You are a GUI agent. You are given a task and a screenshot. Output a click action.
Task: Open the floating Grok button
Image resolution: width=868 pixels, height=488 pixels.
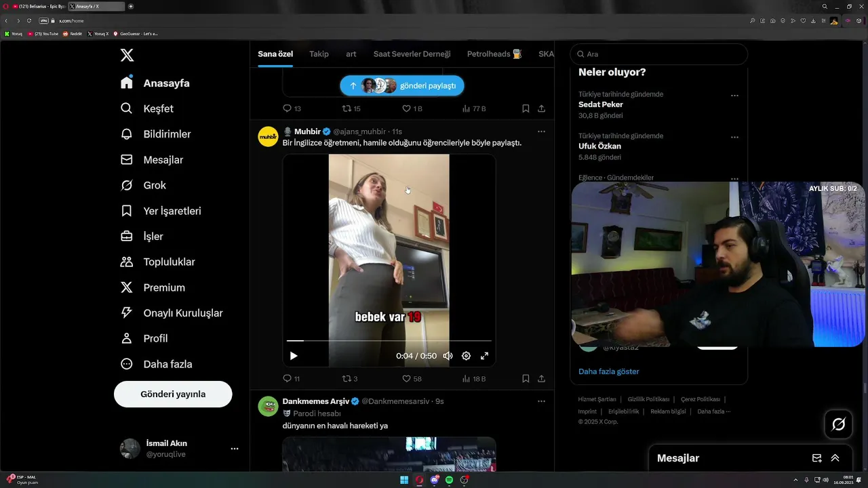(838, 424)
